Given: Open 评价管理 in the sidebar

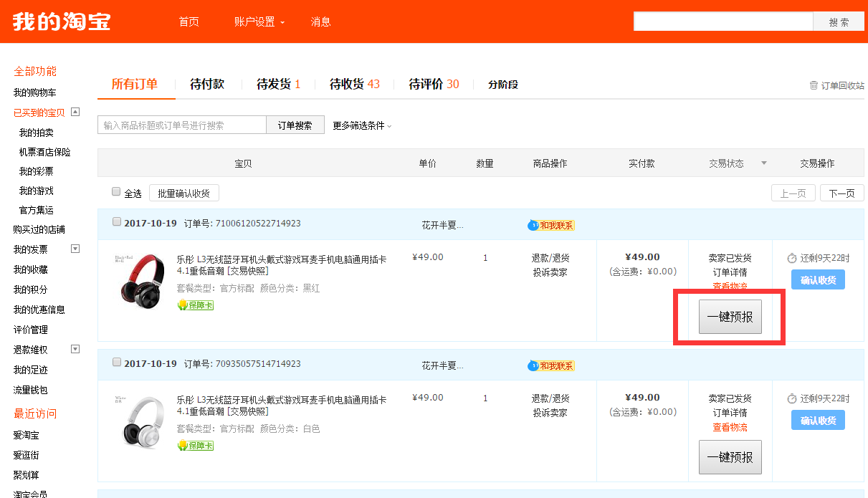Looking at the screenshot, I should [x=31, y=330].
